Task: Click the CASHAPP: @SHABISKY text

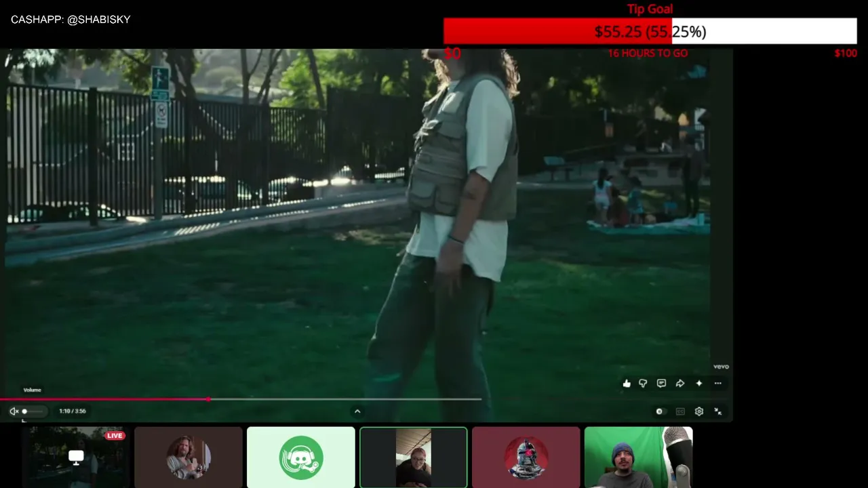Action: [x=71, y=20]
